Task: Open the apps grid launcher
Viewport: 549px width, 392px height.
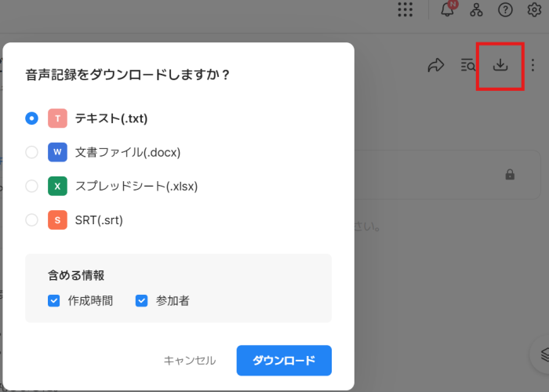Action: point(405,9)
